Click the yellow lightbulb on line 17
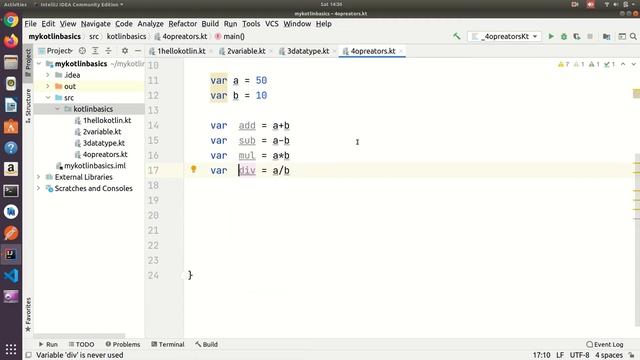Viewport: 640px width, 360px height. 193,169
